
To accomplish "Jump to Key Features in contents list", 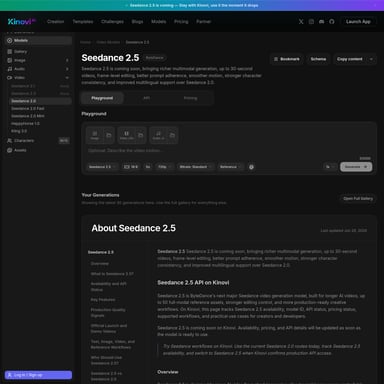I will coord(103,300).
